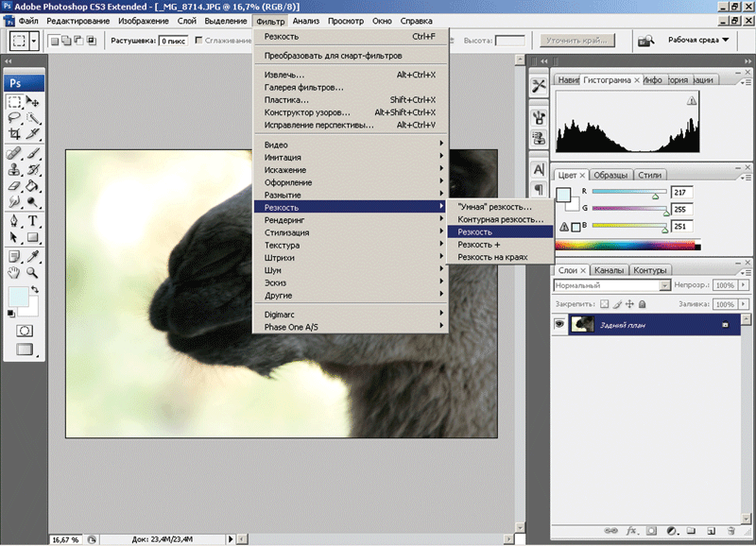Pick the Horizontal Type tool

coord(32,221)
